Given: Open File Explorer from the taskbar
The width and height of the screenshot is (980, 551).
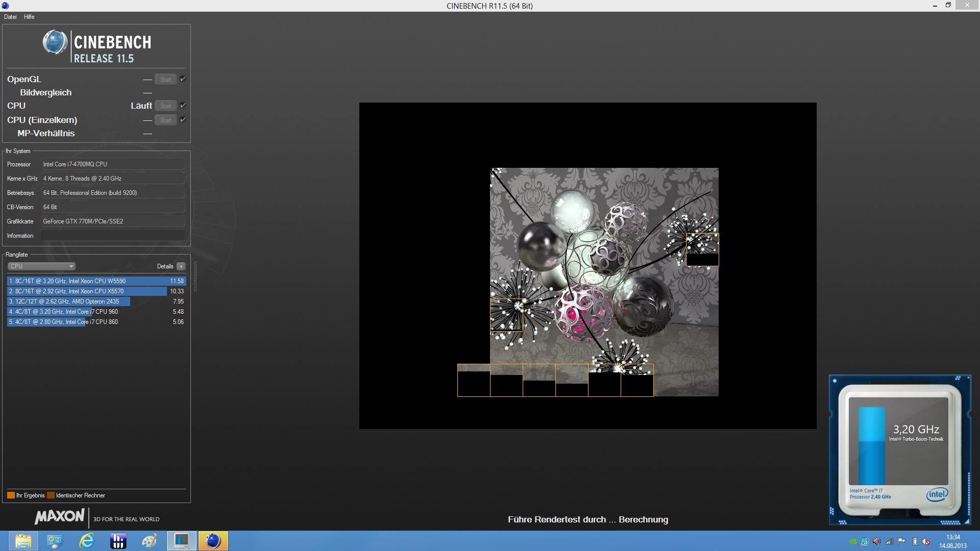Looking at the screenshot, I should pos(23,541).
